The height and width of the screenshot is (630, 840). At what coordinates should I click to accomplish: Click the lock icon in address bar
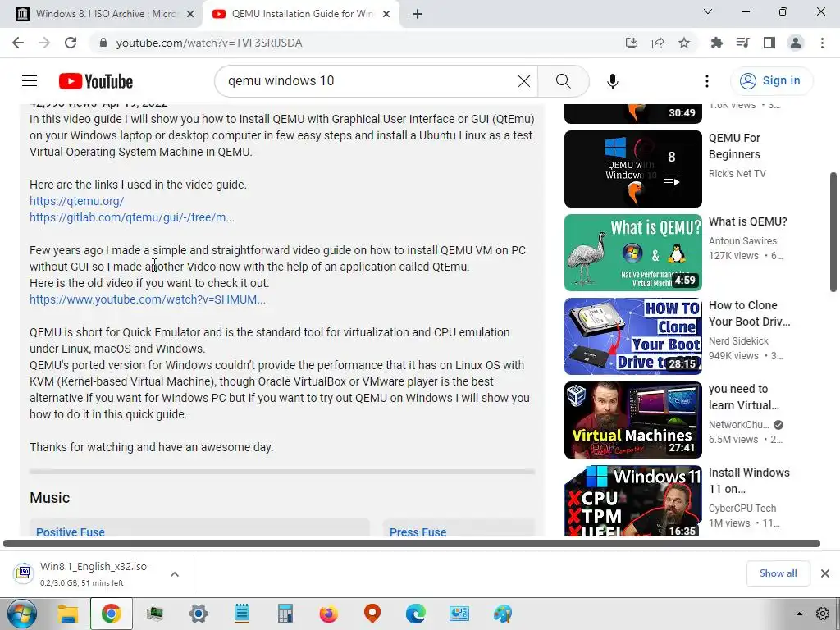(103, 43)
